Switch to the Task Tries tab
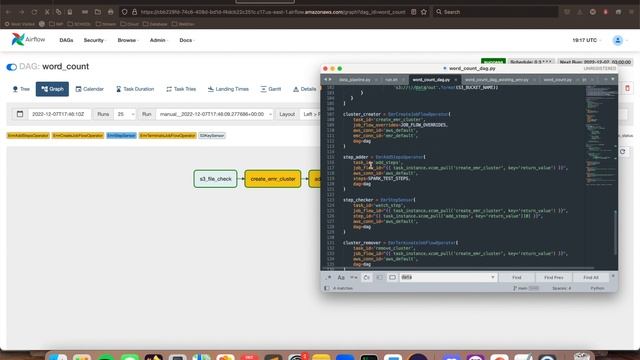The width and height of the screenshot is (640, 360). [x=181, y=89]
